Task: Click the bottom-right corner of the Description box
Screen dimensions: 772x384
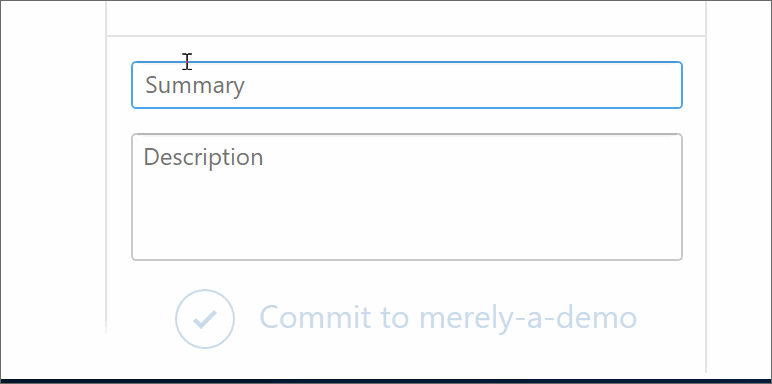Action: (x=679, y=257)
